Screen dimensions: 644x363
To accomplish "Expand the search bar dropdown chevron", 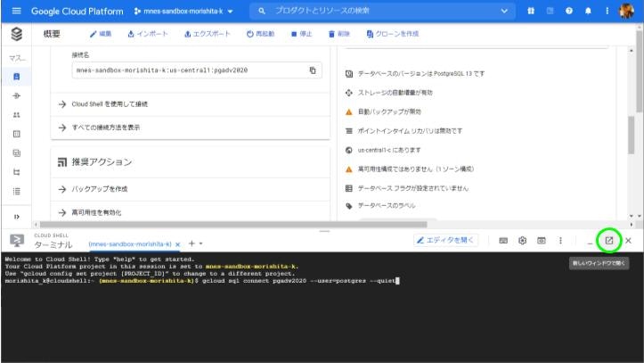I will (504, 11).
